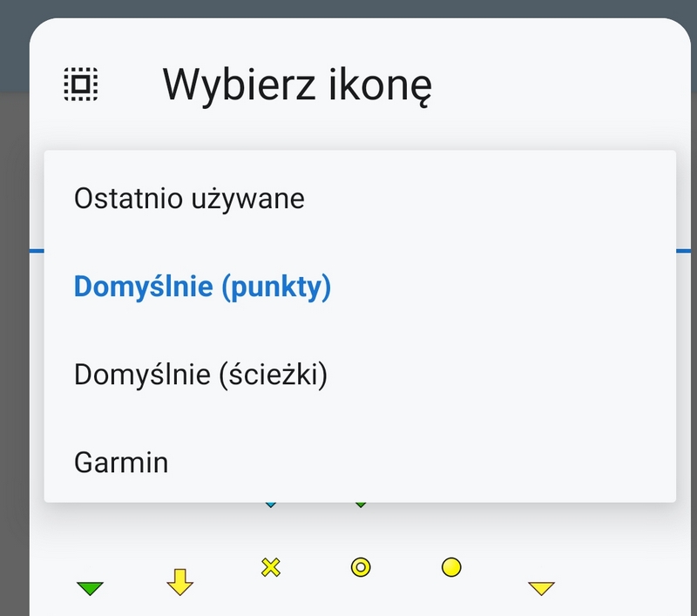Select "Ostatnio używane" from the list

pos(189,199)
